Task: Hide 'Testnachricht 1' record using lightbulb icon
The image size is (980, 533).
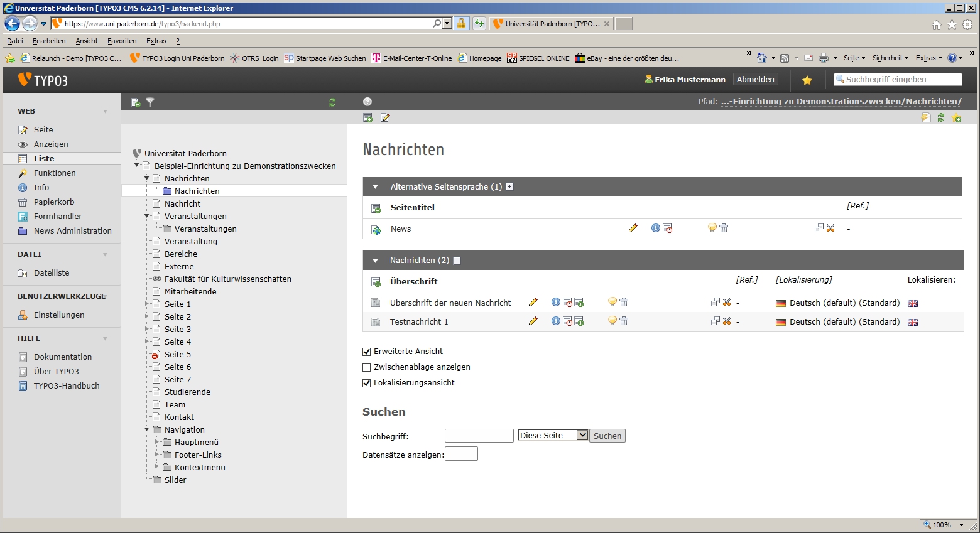Action: pos(612,321)
